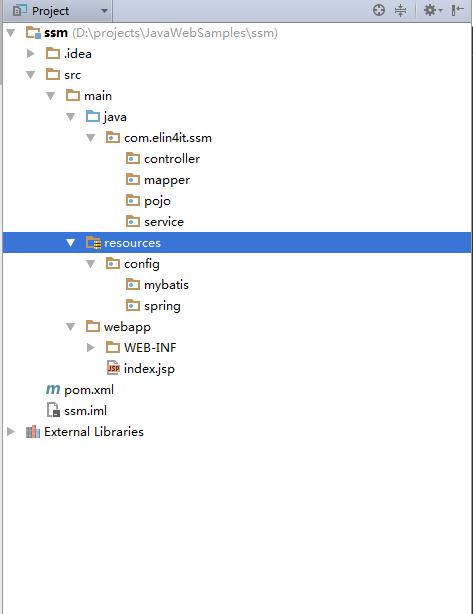Click the spring folder icon
Viewport: 473px width, 614px height.
133,305
